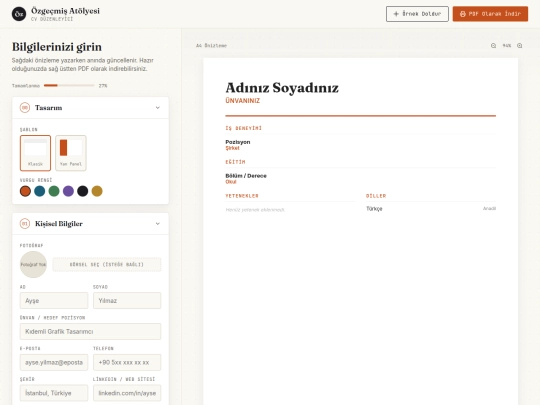Image resolution: width=540 pixels, height=405 pixels.
Task: Focus the Ünvan / Hedef Pozisyon field
Action: tap(90, 331)
